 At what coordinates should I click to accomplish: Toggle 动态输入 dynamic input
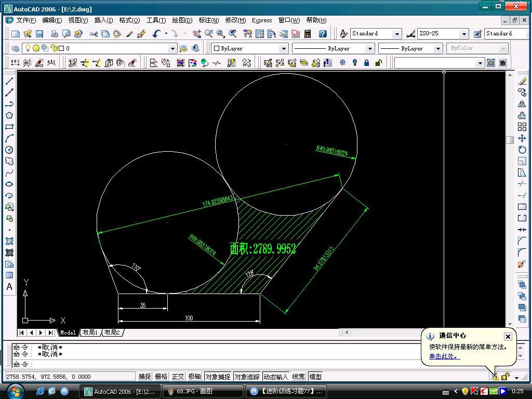tap(276, 376)
